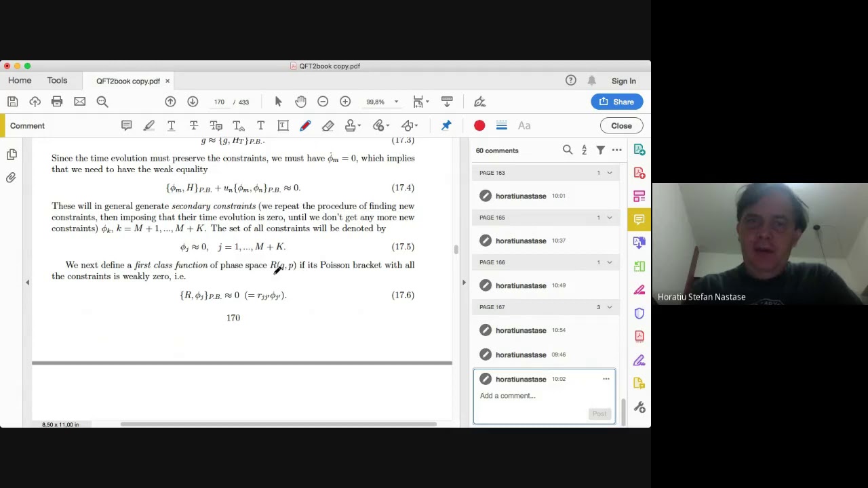Filter the comments list

click(x=600, y=150)
